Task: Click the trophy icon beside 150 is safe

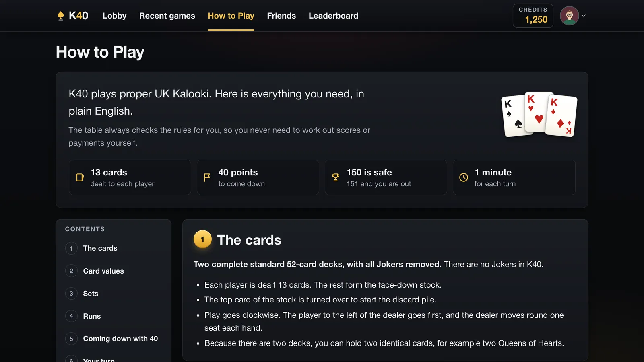Action: coord(335,177)
